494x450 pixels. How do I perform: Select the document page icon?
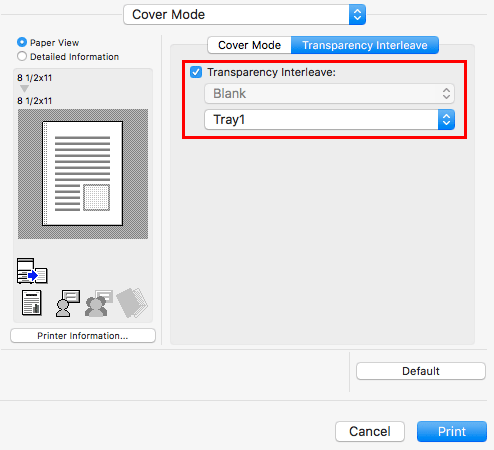[32, 303]
